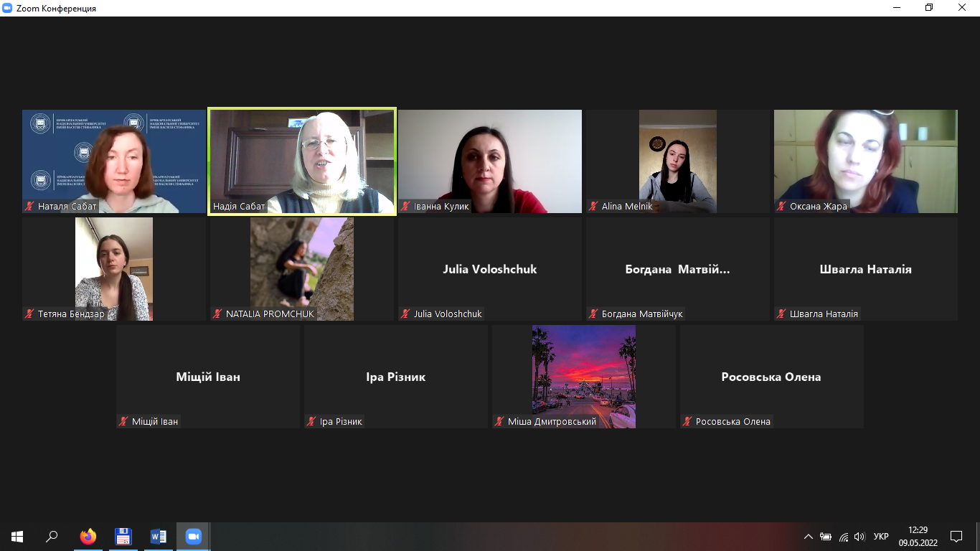Screen dimensions: 980x551
Task: Click the Zoom icon in the taskbar
Action: (193, 536)
